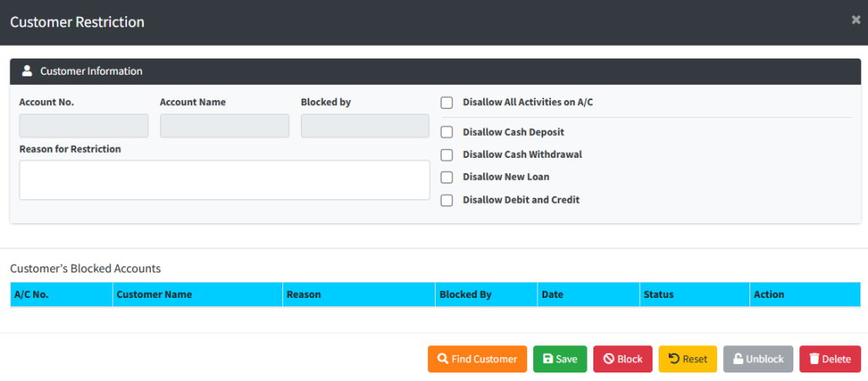Click the red Block button
Screen dimensions: 868x381
[622, 359]
